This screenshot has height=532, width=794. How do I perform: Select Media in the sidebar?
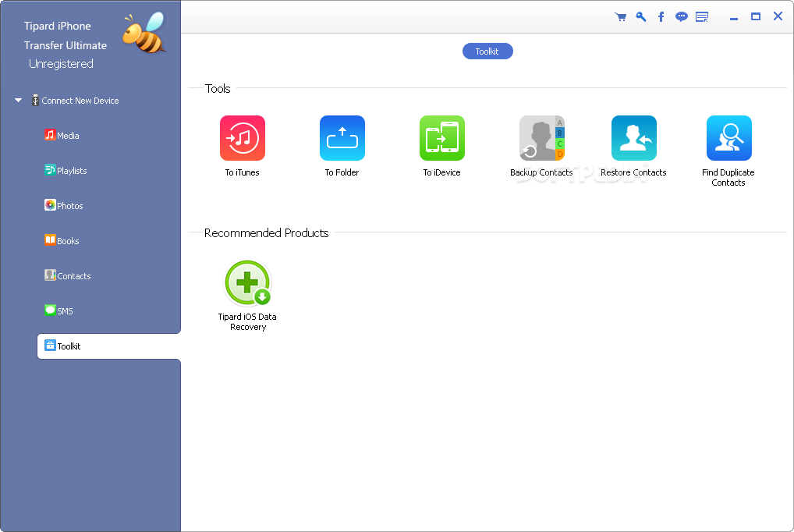pyautogui.click(x=62, y=135)
